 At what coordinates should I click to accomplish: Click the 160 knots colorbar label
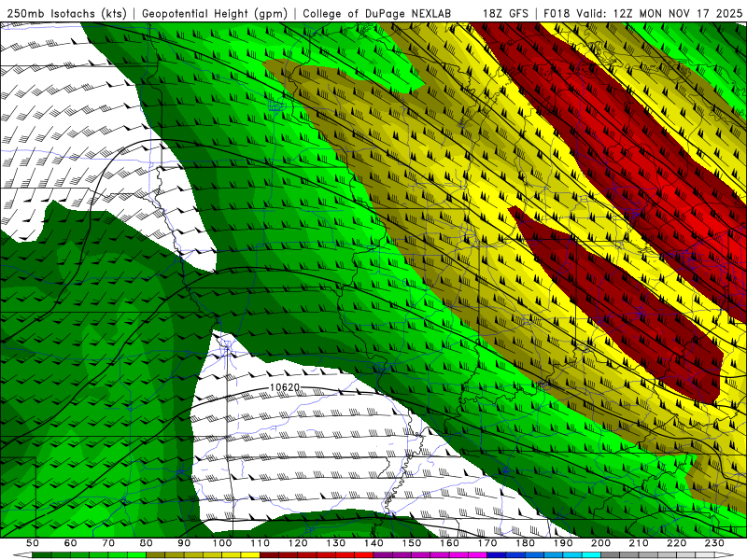[x=449, y=543]
